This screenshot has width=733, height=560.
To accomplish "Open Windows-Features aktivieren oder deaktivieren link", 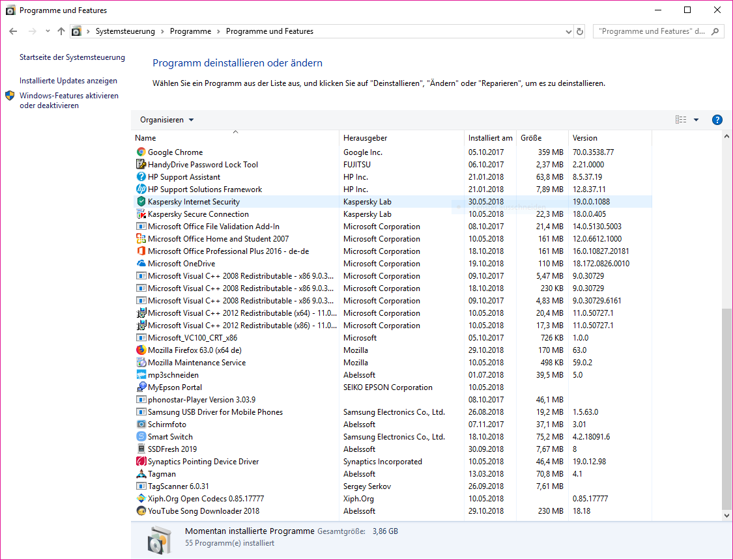I will 68,100.
